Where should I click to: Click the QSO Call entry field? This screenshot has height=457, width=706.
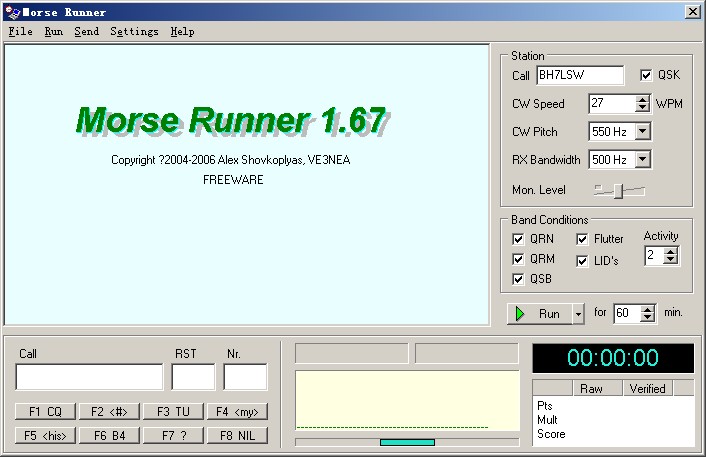coord(89,377)
